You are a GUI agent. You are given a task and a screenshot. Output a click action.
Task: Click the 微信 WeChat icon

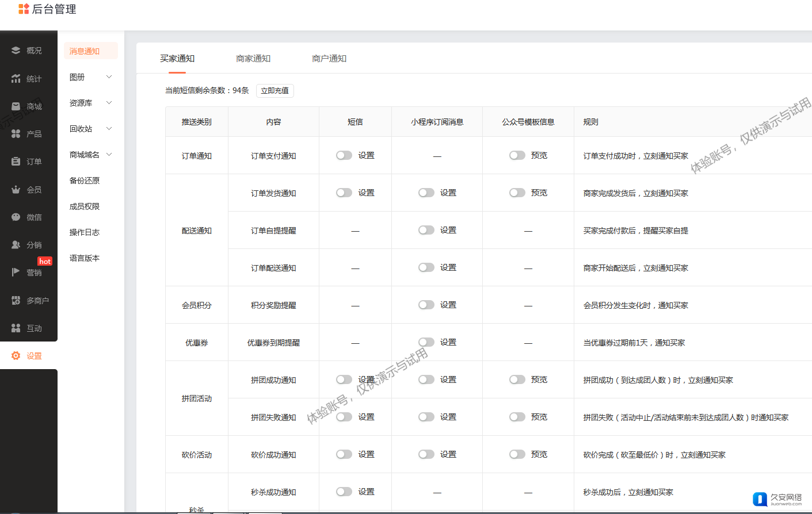16,217
